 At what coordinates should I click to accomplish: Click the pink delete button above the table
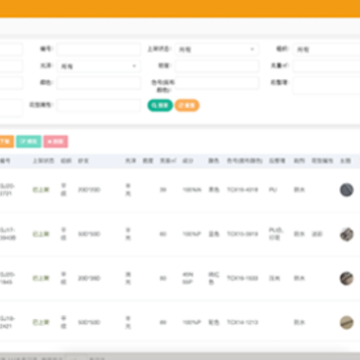coord(56,141)
